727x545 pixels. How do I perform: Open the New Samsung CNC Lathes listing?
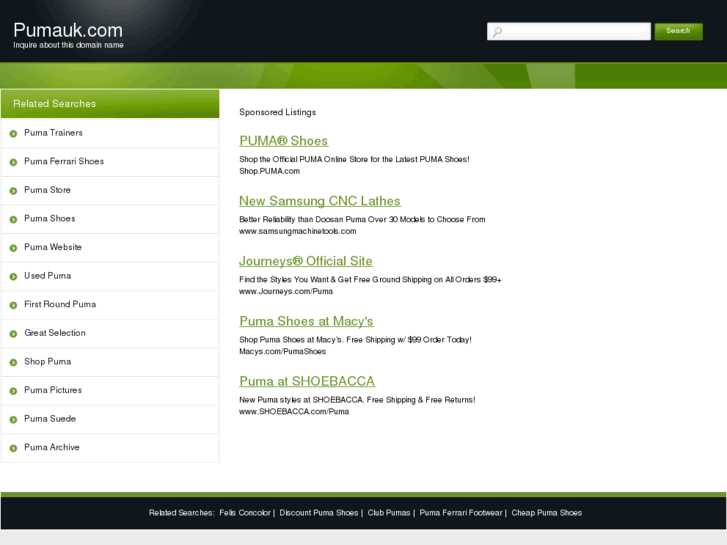tap(320, 201)
